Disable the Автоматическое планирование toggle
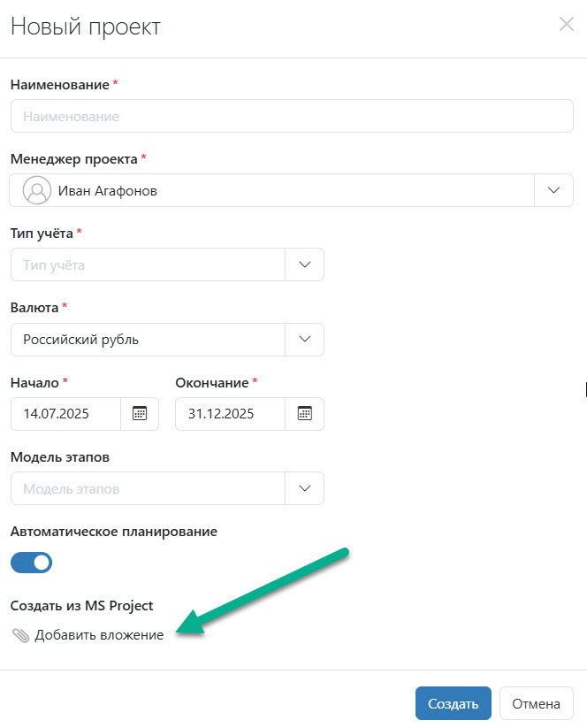The width and height of the screenshot is (587, 728). 31,562
